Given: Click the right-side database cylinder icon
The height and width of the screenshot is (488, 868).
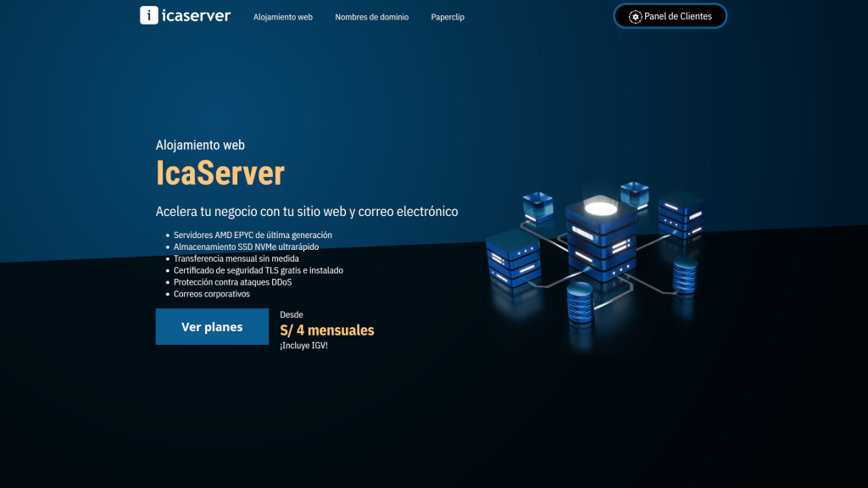Looking at the screenshot, I should [685, 274].
